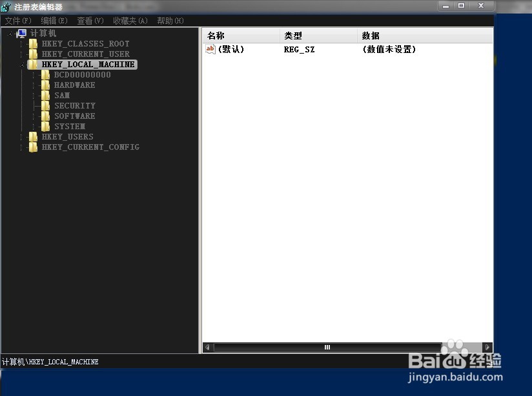Open the 帮助(H) menu
Screen dimensions: 532x396
coord(170,21)
